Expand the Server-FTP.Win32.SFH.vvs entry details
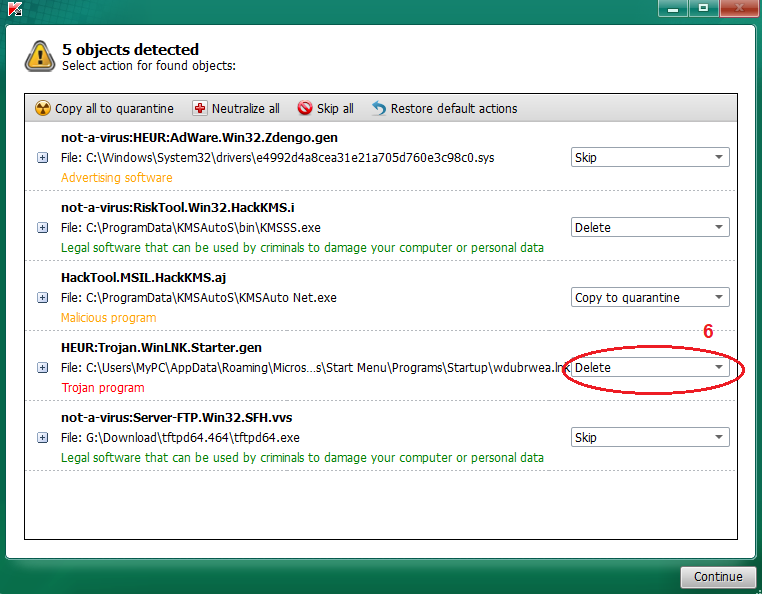The height and width of the screenshot is (594, 762). tap(42, 437)
